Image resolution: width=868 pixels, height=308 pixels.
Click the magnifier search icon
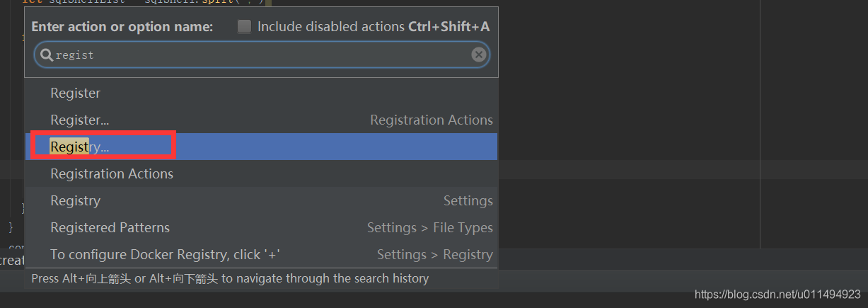tap(47, 55)
